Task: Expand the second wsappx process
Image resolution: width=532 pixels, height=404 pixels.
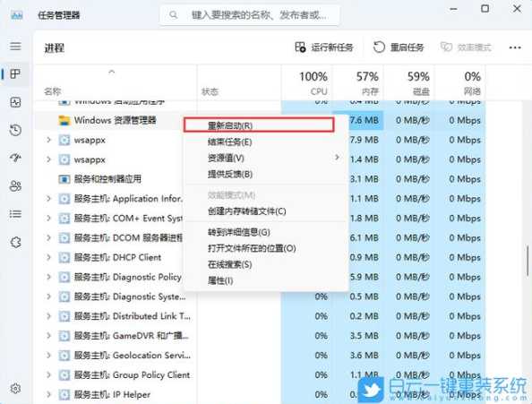Action: click(48, 159)
